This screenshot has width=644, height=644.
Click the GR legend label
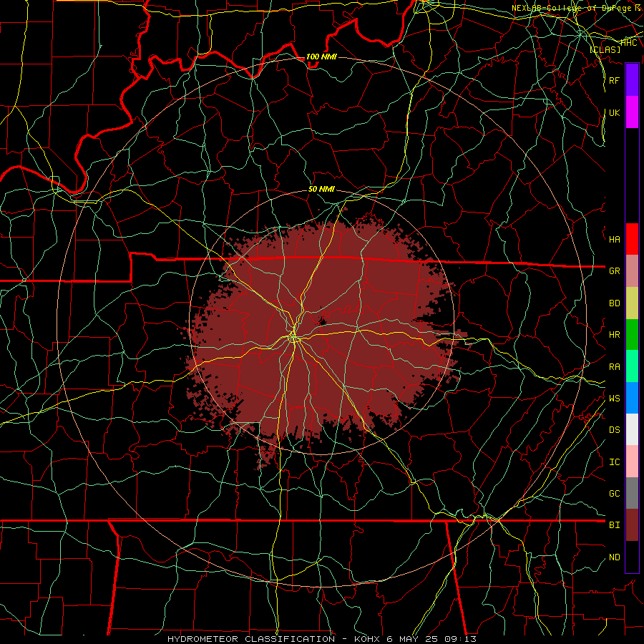point(615,271)
